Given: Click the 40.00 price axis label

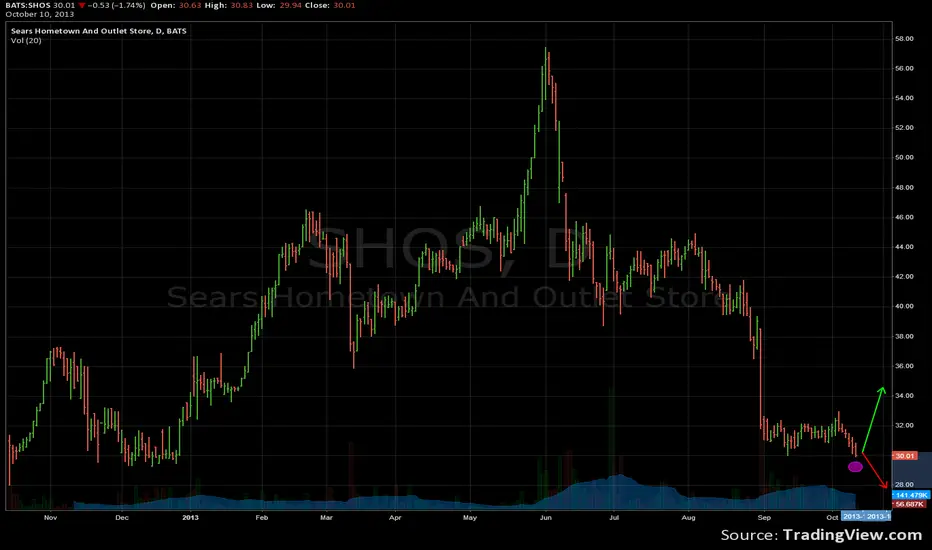Looking at the screenshot, I should point(904,306).
